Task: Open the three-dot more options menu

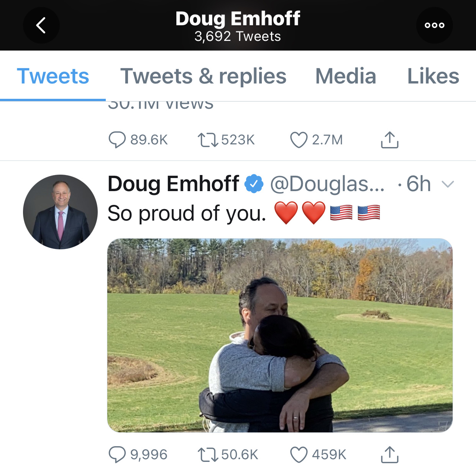Action: (434, 25)
